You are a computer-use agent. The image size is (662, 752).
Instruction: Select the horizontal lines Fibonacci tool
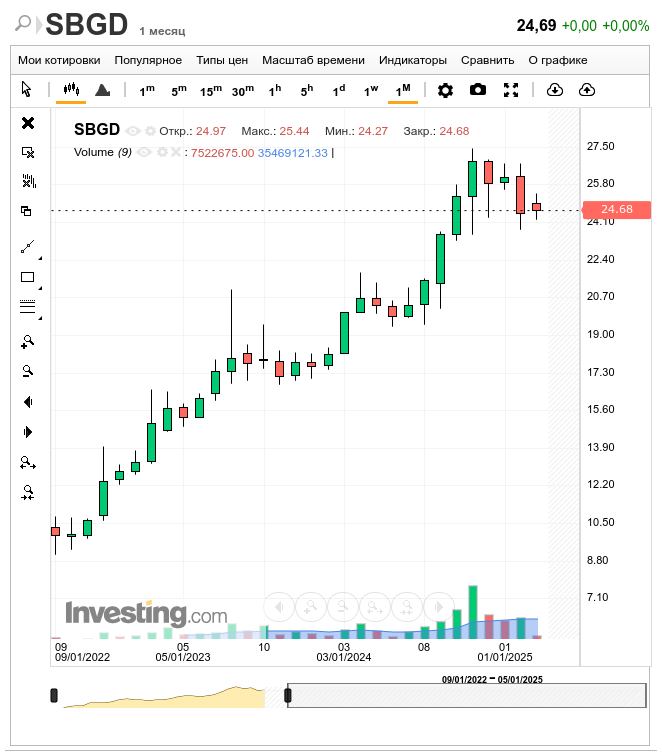27,306
